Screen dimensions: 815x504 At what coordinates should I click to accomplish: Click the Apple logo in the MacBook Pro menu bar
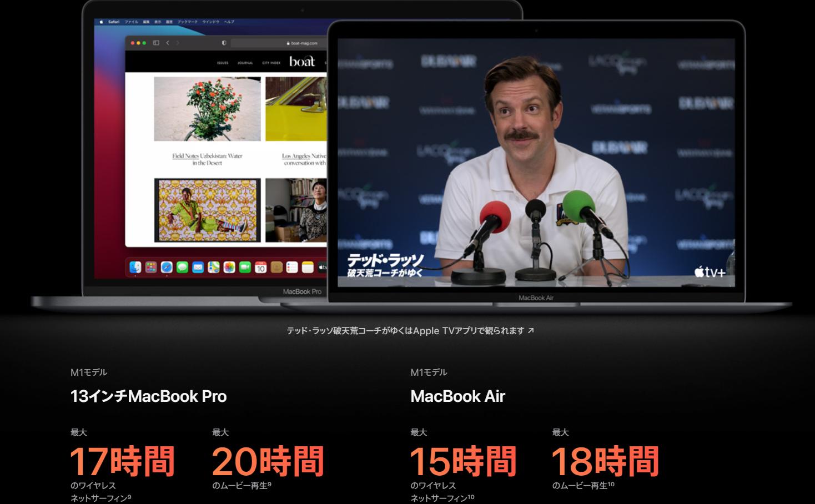[x=101, y=22]
